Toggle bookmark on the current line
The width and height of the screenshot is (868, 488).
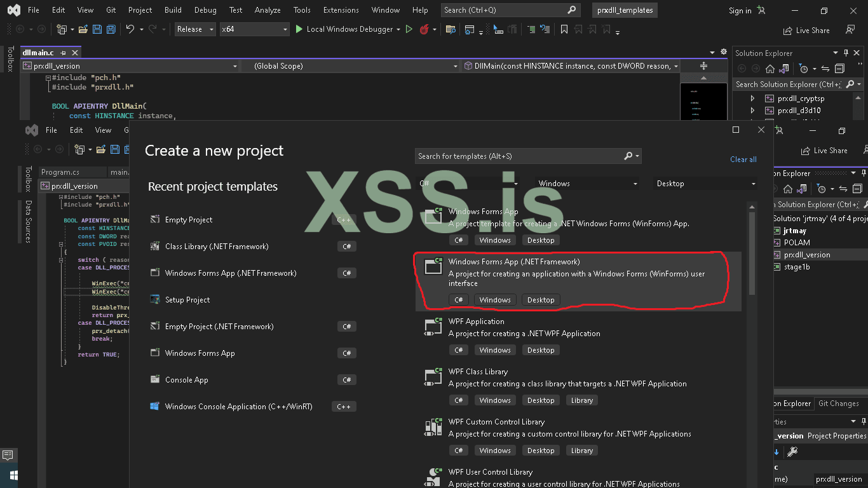click(564, 29)
